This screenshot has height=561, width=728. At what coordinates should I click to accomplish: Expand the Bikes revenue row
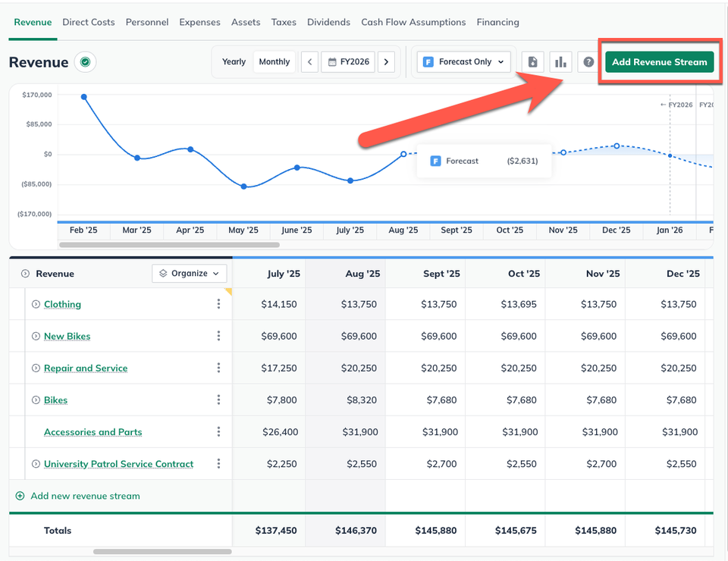click(36, 400)
